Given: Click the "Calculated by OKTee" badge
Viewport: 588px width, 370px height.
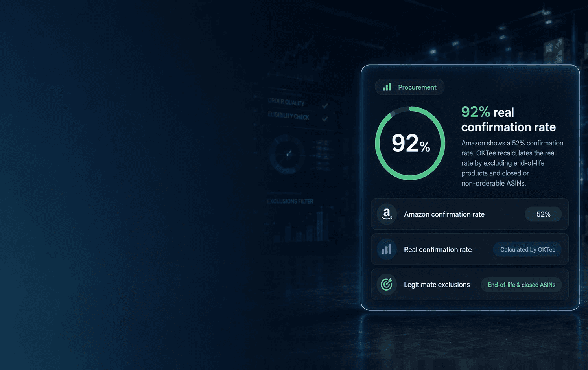Looking at the screenshot, I should click(527, 250).
